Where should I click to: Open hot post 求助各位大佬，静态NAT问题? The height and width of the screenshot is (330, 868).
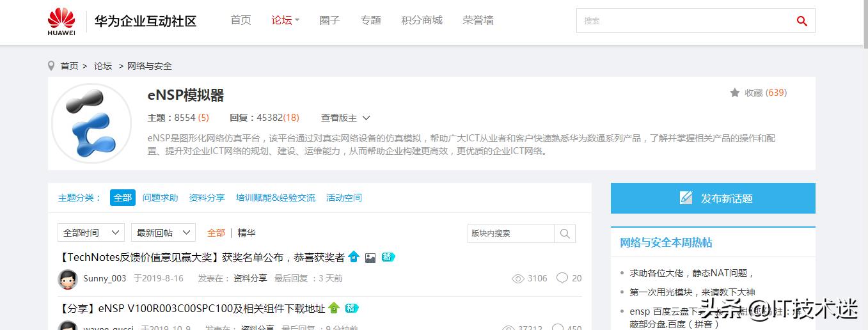[x=692, y=273]
